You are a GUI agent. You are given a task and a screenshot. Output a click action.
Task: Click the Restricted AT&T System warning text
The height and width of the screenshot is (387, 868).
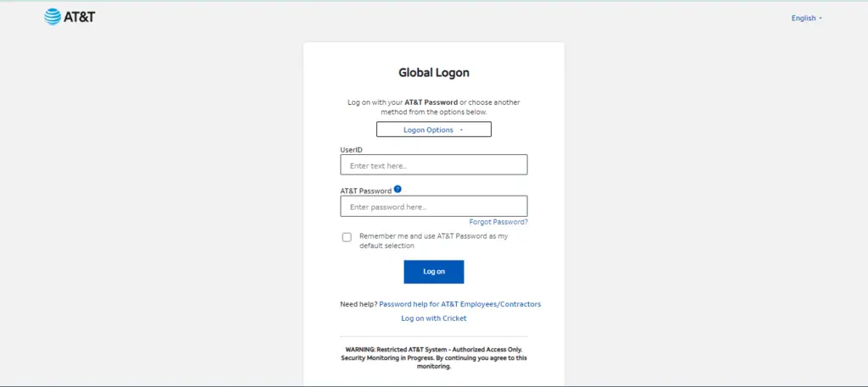point(433,357)
